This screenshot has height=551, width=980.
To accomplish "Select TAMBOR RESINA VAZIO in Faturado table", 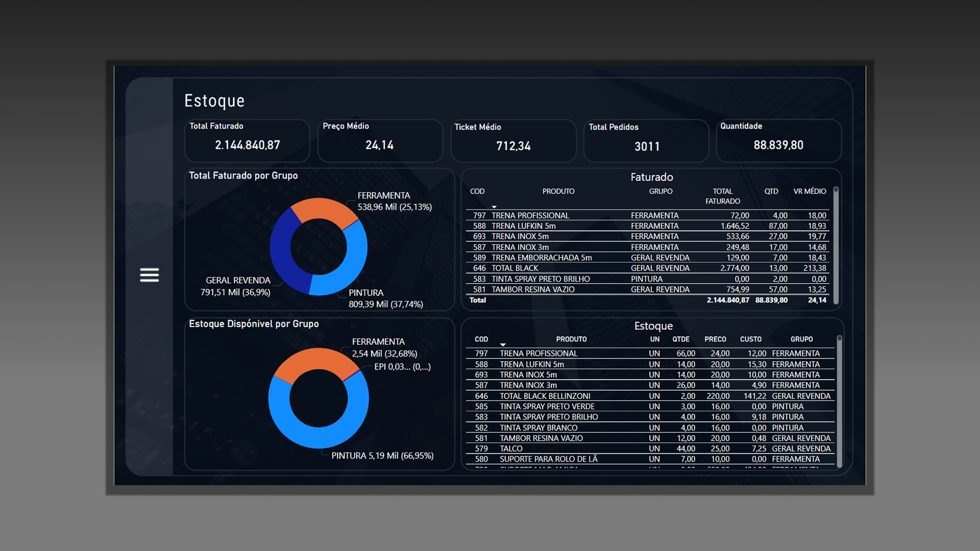I will pos(648,289).
